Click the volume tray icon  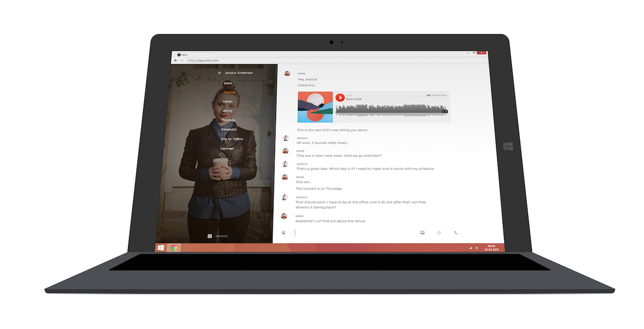coord(477,248)
